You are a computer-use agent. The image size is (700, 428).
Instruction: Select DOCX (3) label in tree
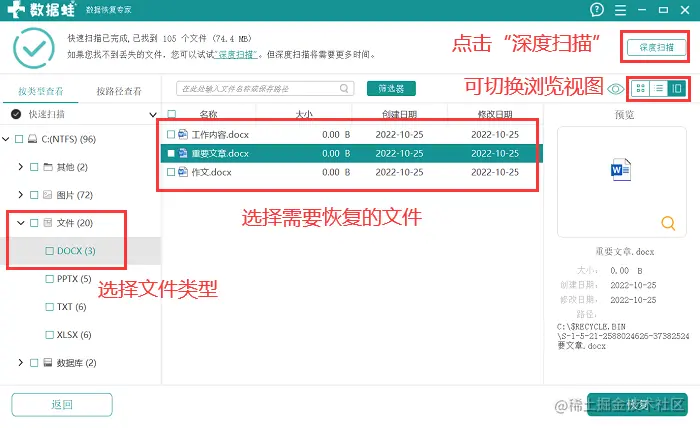[76, 251]
